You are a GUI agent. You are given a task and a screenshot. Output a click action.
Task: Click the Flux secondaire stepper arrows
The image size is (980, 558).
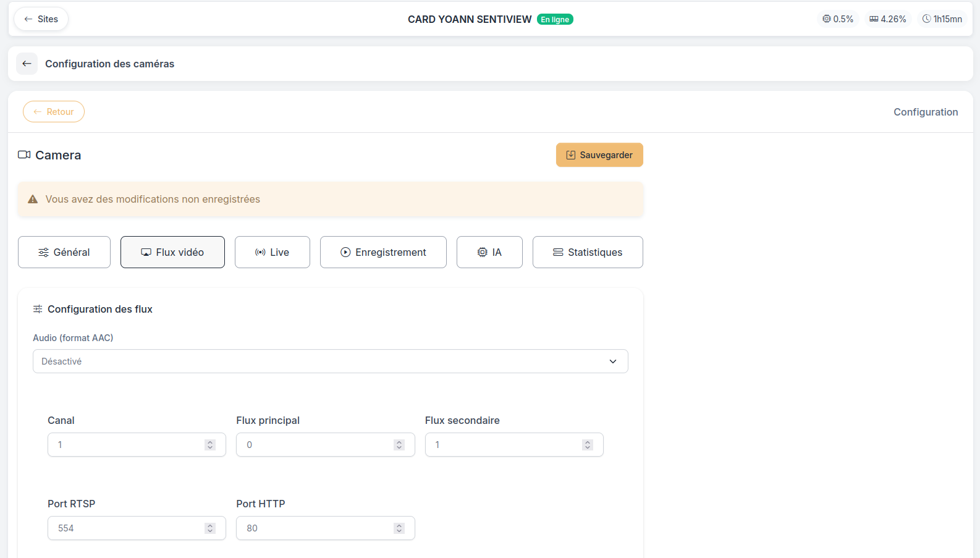click(x=588, y=445)
